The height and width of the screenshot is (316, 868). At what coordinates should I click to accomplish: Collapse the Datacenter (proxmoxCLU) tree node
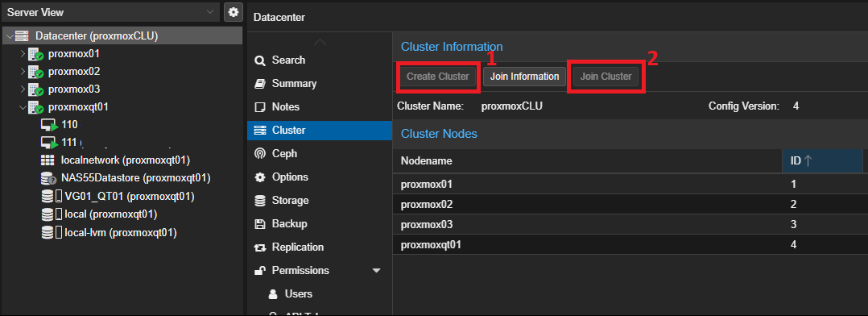coord(10,36)
